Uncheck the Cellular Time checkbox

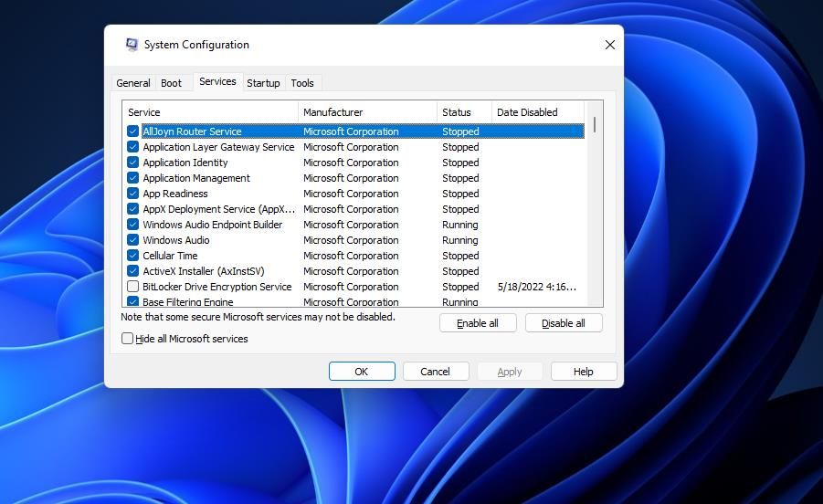coord(132,256)
